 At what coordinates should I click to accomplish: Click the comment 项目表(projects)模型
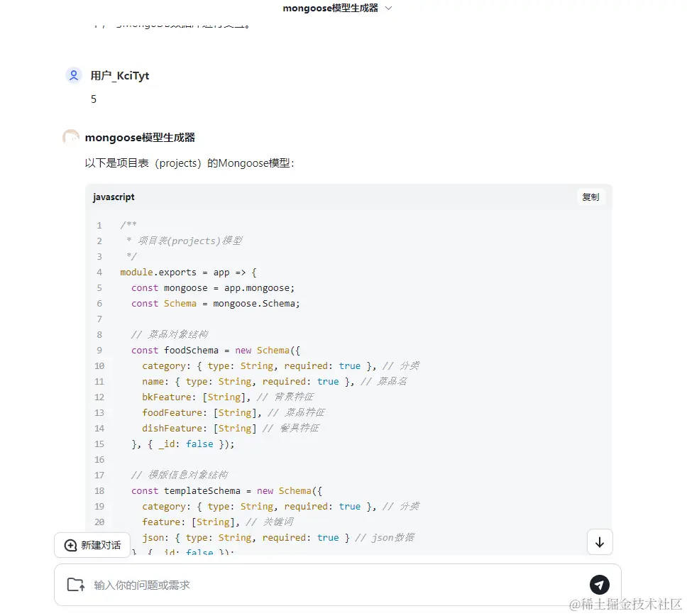[189, 241]
